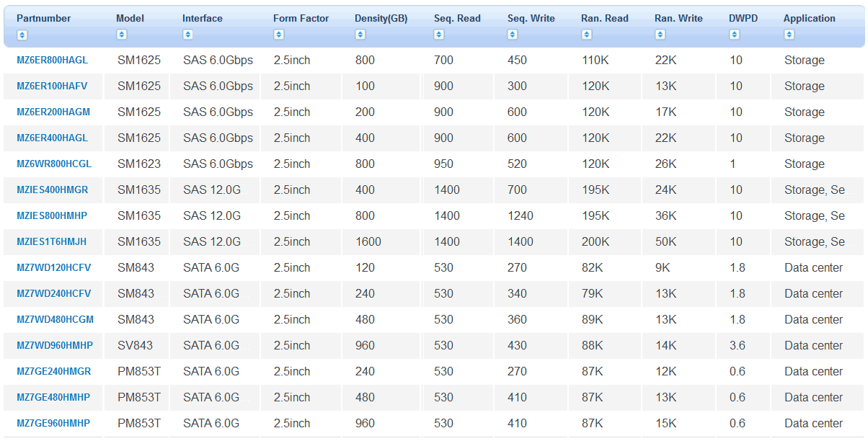Click sort icon under Seq. Write

(x=513, y=35)
